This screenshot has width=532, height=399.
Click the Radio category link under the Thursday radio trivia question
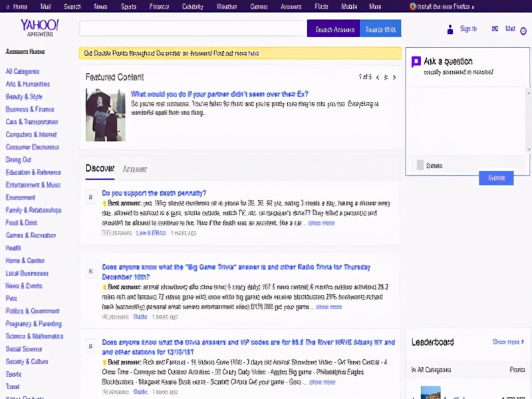point(140,317)
